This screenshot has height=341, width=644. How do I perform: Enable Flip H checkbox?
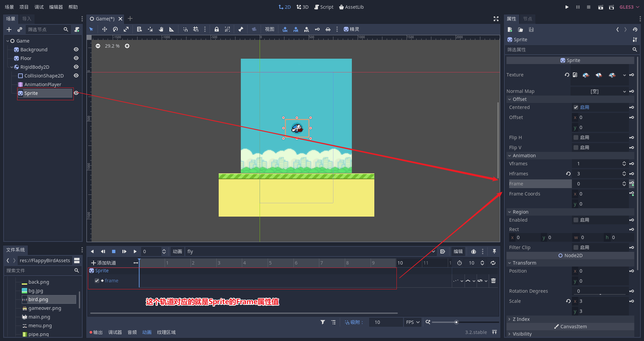[x=576, y=137]
